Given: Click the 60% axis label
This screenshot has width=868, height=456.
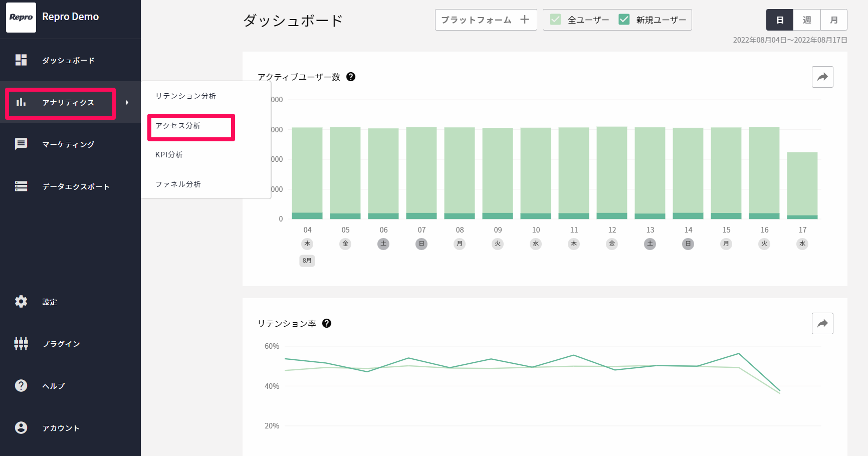Looking at the screenshot, I should tap(272, 346).
